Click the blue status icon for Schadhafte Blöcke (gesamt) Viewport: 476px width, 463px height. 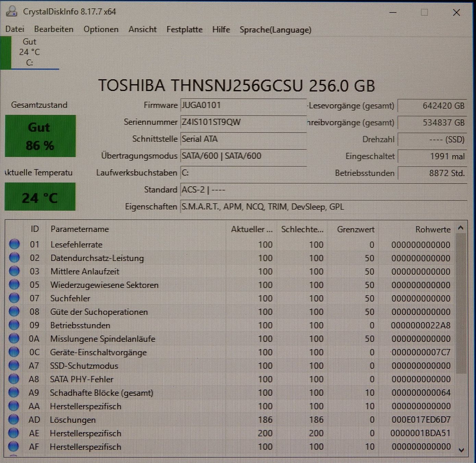pyautogui.click(x=14, y=392)
